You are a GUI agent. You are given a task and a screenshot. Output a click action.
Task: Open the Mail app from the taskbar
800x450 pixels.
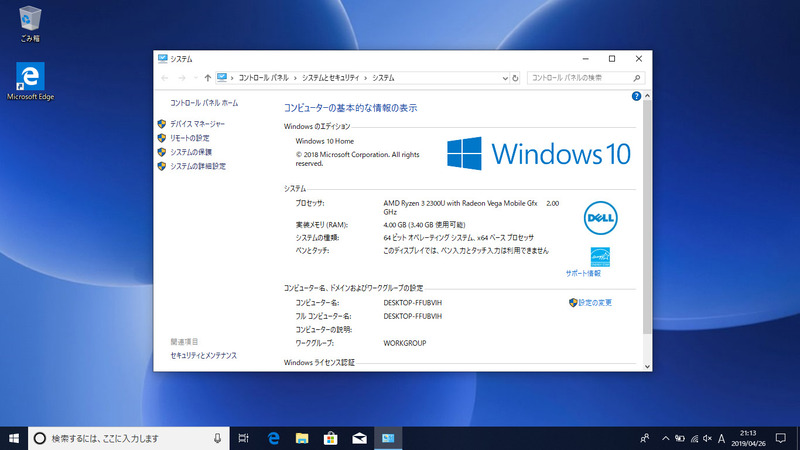[x=359, y=438]
